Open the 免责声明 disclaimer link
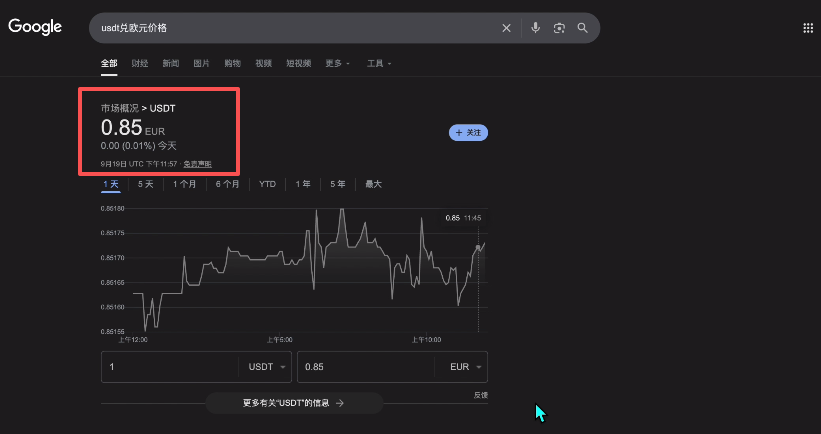Screen dimensions: 821x434 click(197, 163)
